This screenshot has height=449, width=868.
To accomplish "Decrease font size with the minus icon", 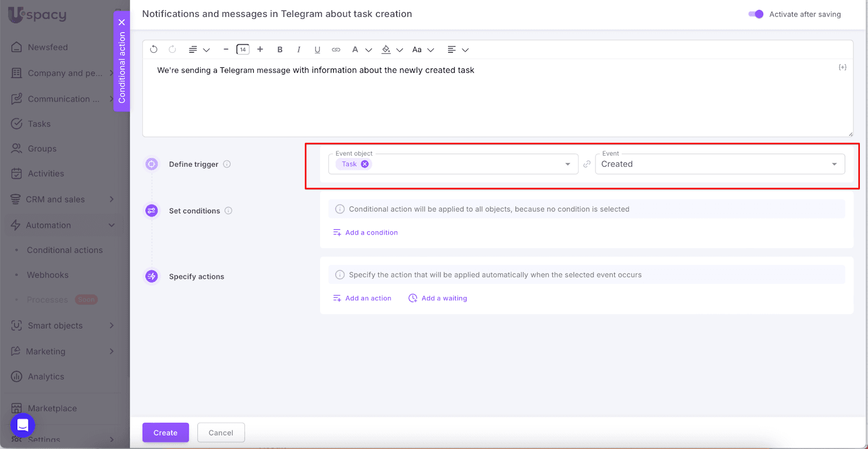I will tap(226, 49).
